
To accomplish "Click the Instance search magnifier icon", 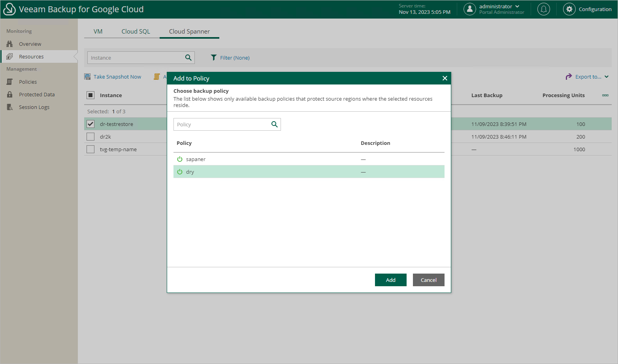I will (x=188, y=58).
